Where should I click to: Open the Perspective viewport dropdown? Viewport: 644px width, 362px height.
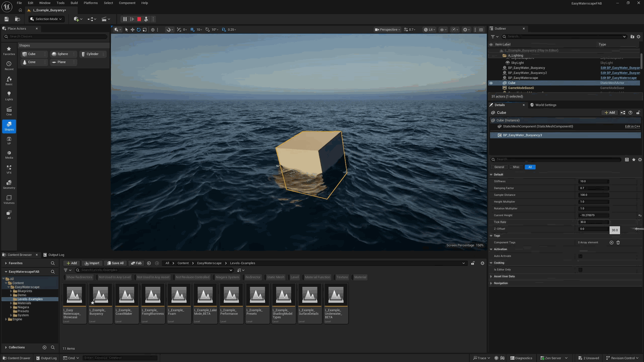(388, 29)
